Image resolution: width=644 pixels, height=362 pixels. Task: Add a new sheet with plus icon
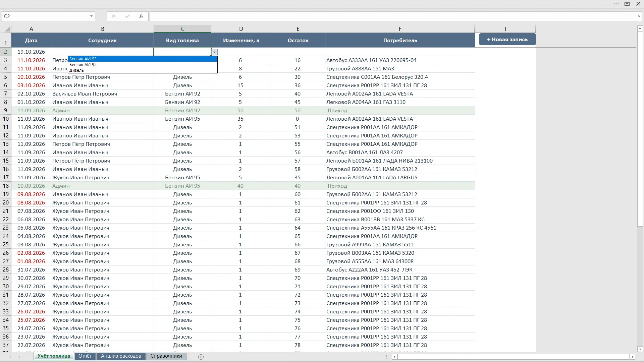pos(201,357)
